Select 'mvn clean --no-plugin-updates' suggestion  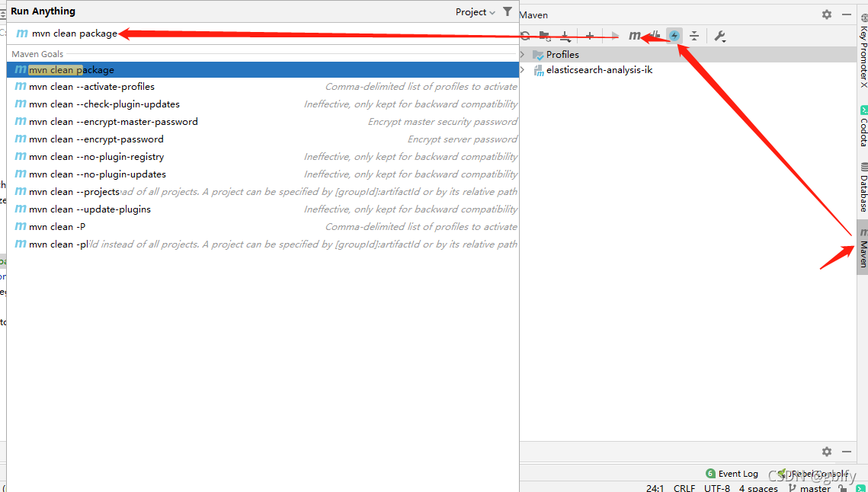263,174
